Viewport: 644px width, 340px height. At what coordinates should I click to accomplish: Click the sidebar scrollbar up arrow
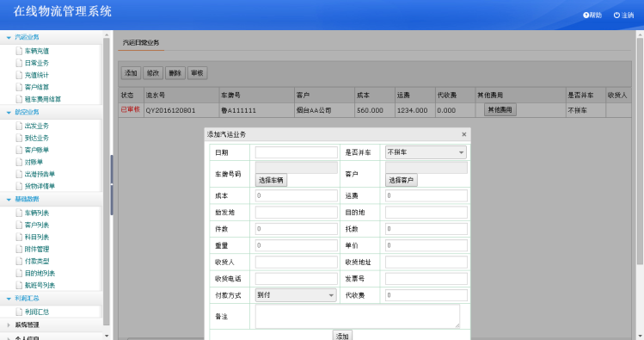tap(107, 35)
